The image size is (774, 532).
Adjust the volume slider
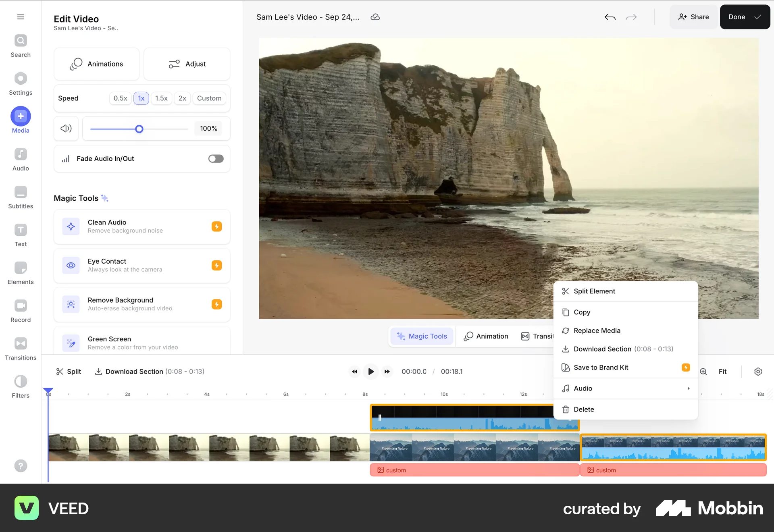tap(139, 129)
